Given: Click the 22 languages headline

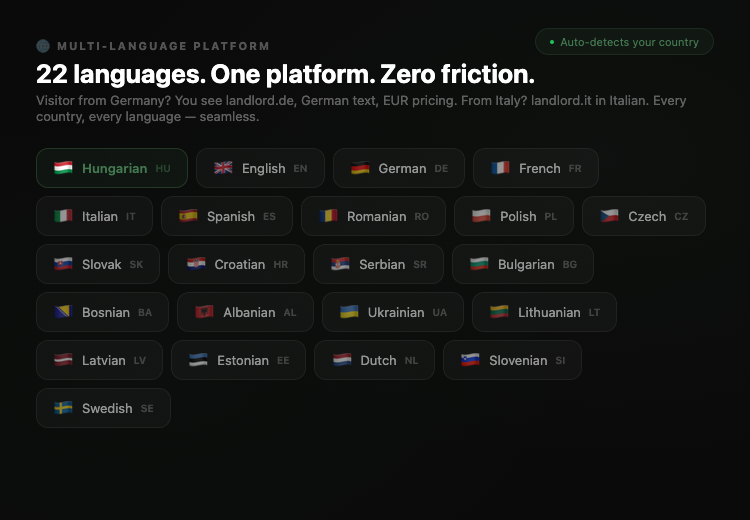Looking at the screenshot, I should tap(285, 74).
